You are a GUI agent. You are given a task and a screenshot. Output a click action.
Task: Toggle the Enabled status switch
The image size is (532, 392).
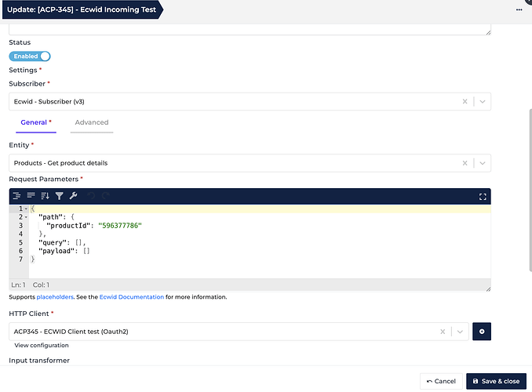click(30, 56)
